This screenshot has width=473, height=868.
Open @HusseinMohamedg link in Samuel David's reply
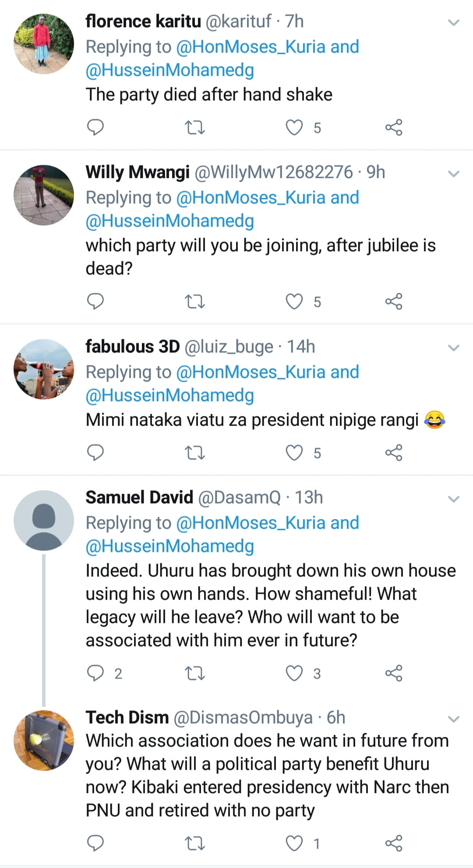pos(169,546)
